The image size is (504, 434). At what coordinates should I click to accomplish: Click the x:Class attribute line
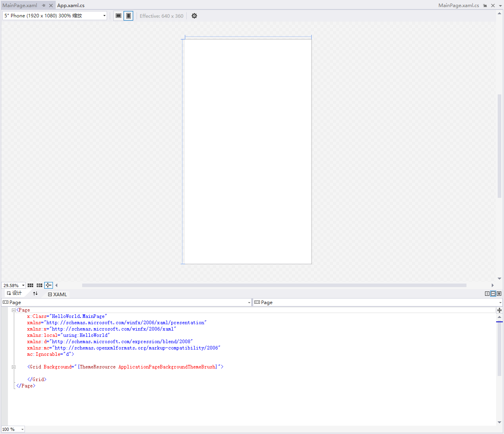tap(67, 316)
